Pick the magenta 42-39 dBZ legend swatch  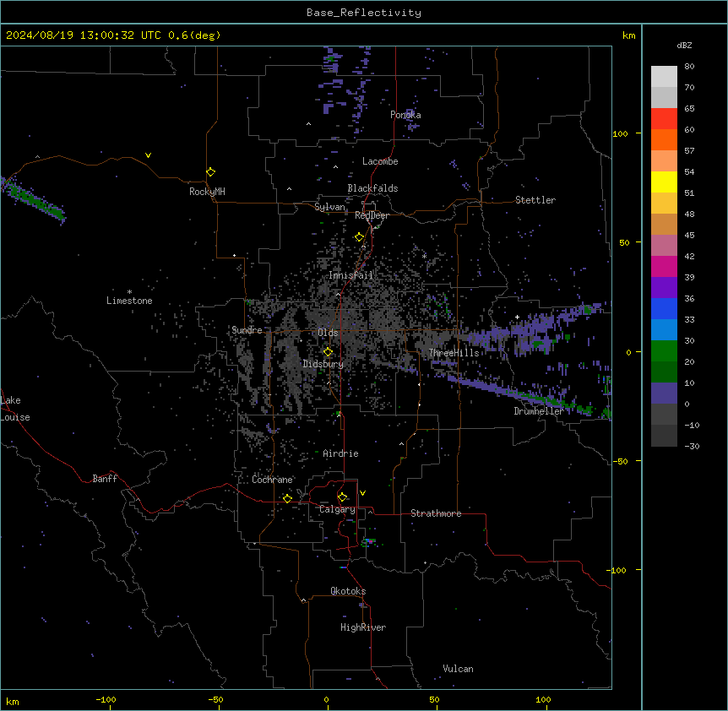click(664, 266)
